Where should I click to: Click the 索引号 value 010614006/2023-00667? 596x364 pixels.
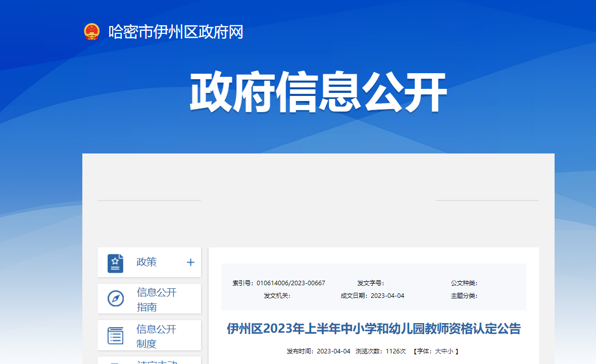[291, 283]
